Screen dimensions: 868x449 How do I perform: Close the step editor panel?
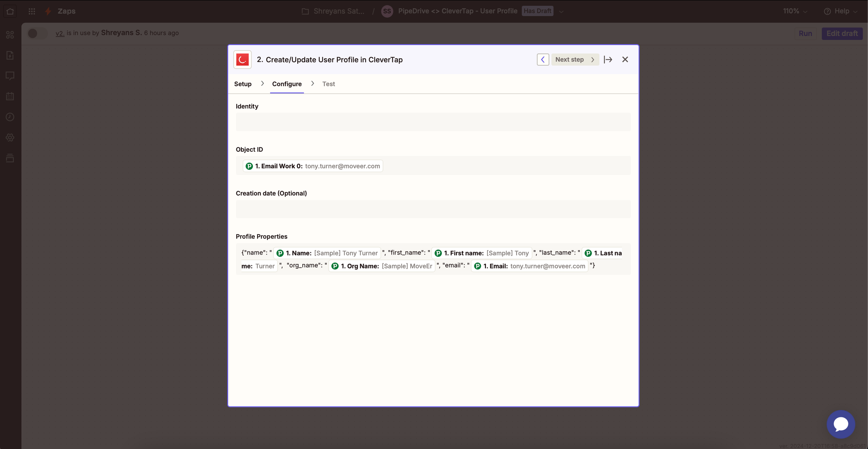[625, 60]
